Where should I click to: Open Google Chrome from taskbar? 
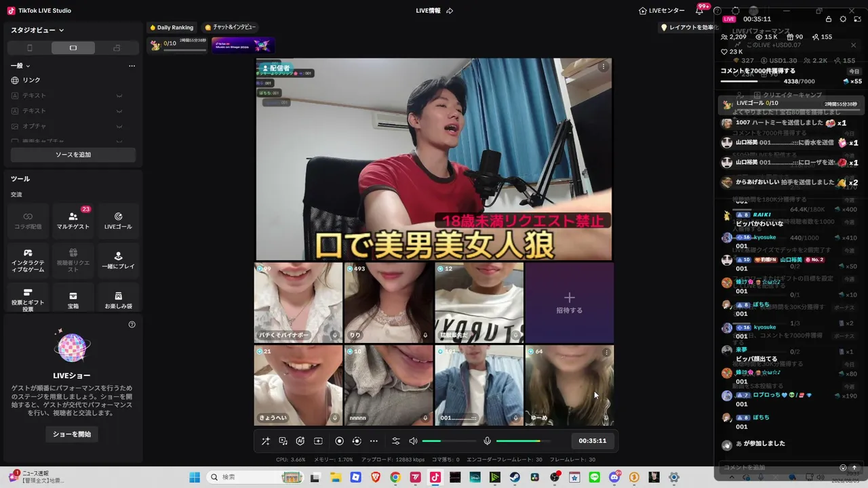[395, 477]
